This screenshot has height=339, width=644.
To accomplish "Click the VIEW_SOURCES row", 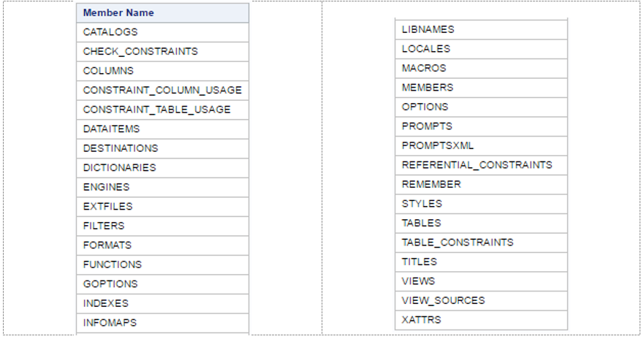I will (x=443, y=300).
